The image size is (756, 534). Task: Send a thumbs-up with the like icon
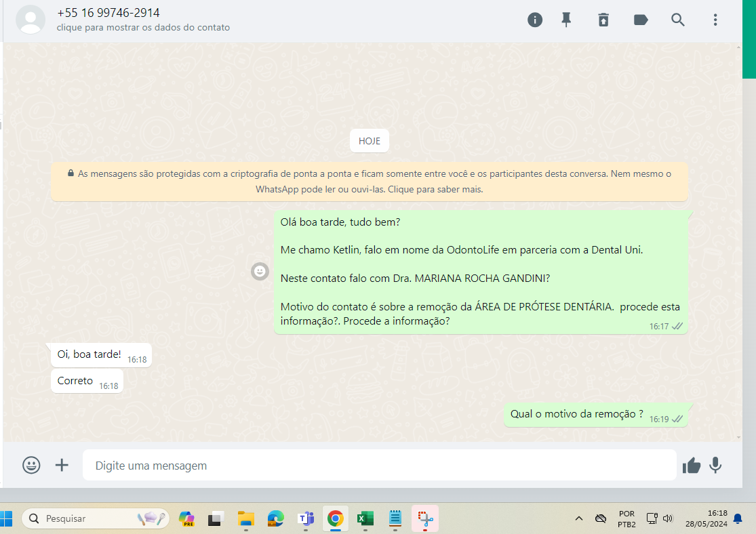click(692, 466)
